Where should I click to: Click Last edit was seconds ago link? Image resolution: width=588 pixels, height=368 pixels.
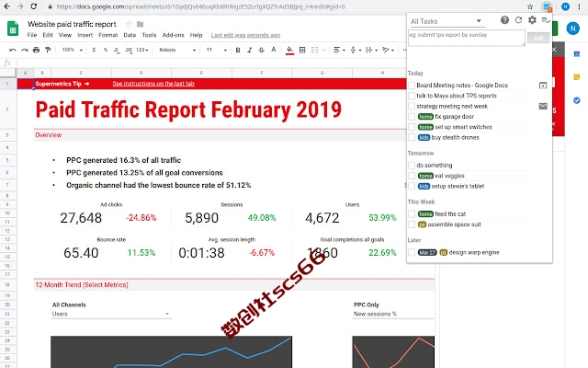point(245,35)
